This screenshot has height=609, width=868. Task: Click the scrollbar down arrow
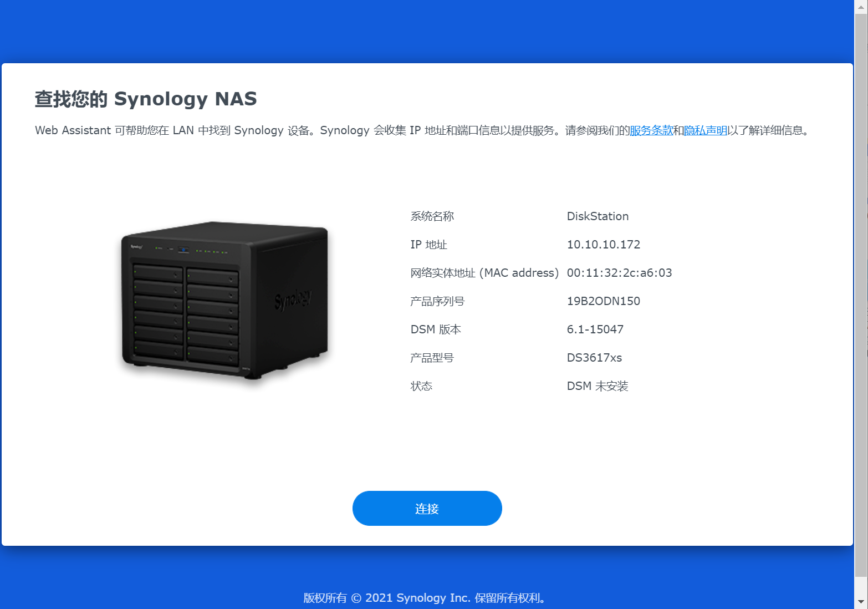tap(861, 602)
